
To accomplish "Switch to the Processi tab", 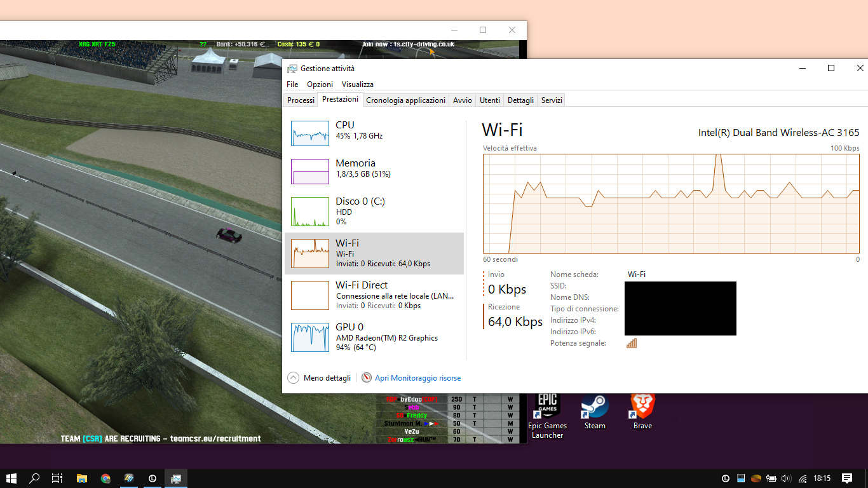I will pyautogui.click(x=301, y=100).
